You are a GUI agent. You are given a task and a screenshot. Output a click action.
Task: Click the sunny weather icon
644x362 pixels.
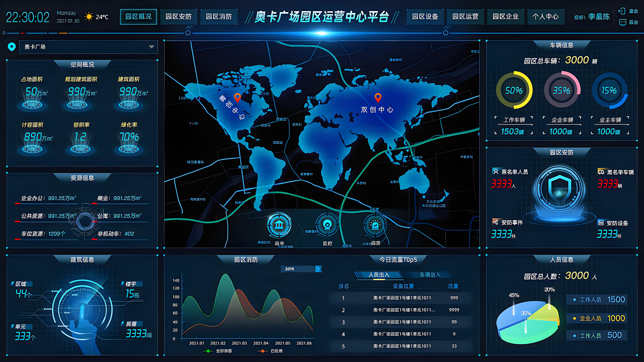[89, 17]
